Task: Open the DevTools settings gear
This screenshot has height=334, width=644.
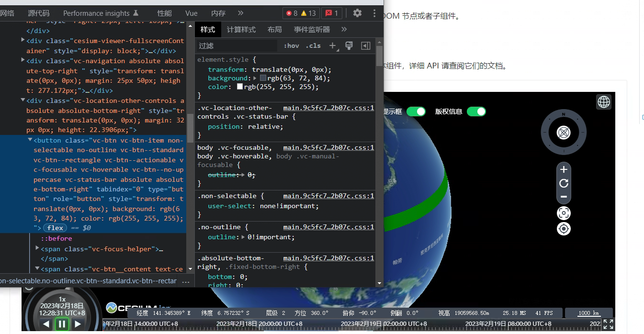Action: pyautogui.click(x=357, y=13)
